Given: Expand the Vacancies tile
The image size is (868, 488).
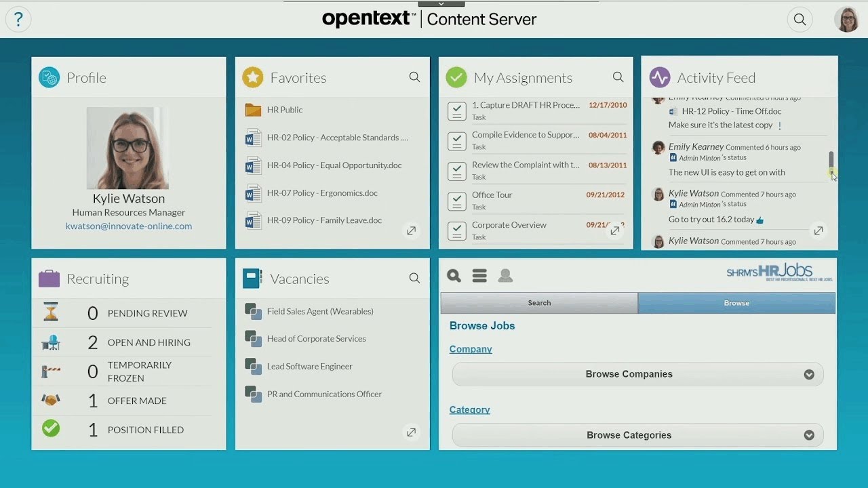Looking at the screenshot, I should click(x=411, y=432).
